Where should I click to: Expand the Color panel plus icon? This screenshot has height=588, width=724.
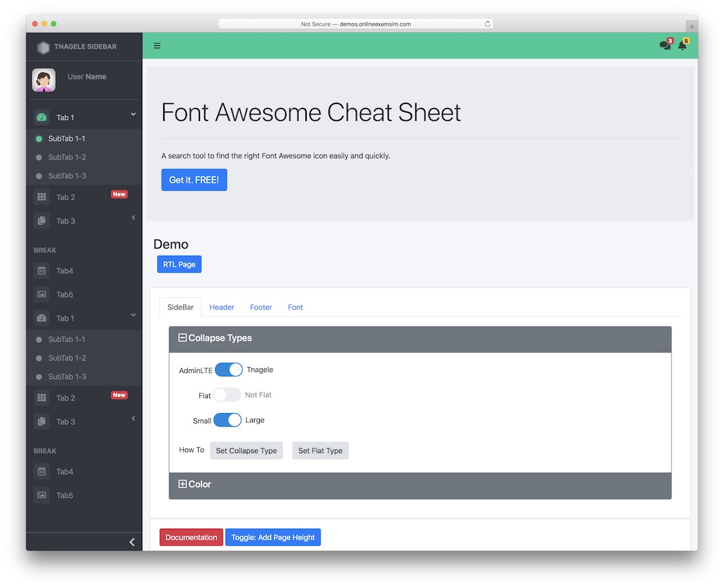coord(182,484)
